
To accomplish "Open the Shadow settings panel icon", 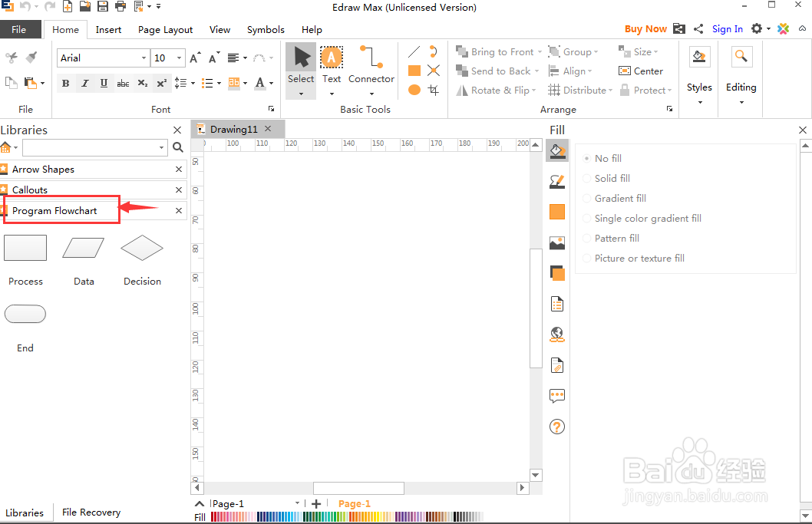I will [x=557, y=273].
